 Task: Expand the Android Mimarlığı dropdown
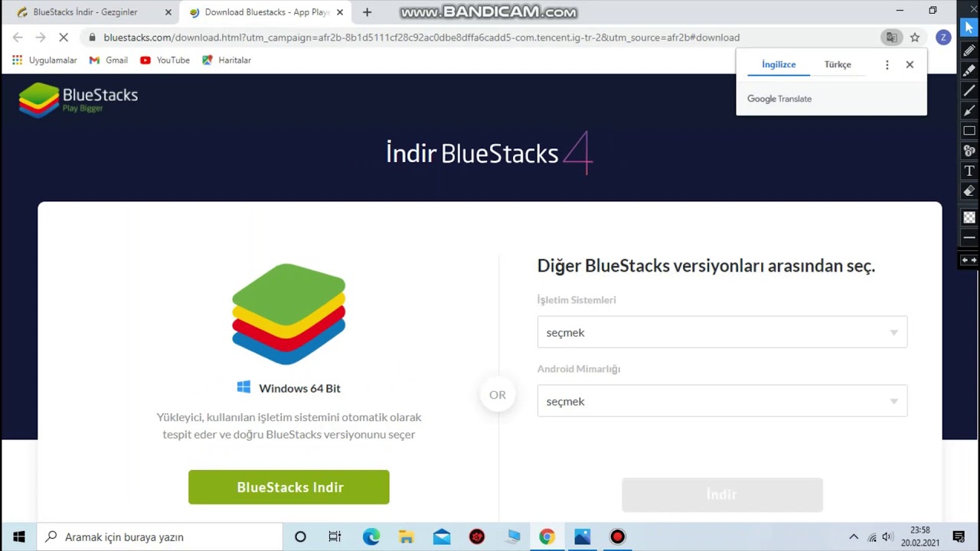click(722, 401)
